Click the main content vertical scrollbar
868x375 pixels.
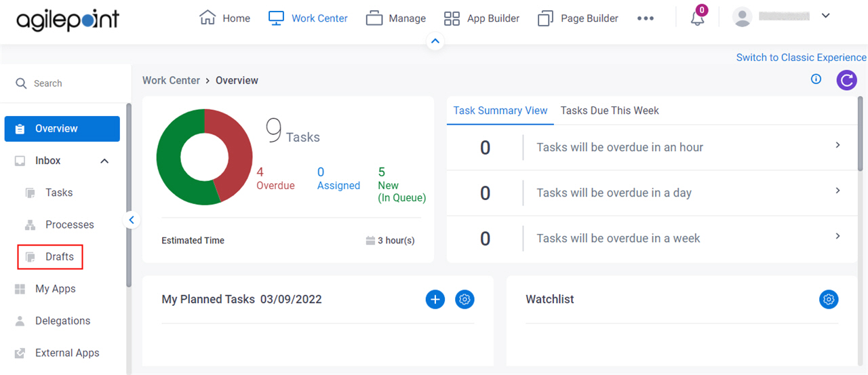pos(861,134)
